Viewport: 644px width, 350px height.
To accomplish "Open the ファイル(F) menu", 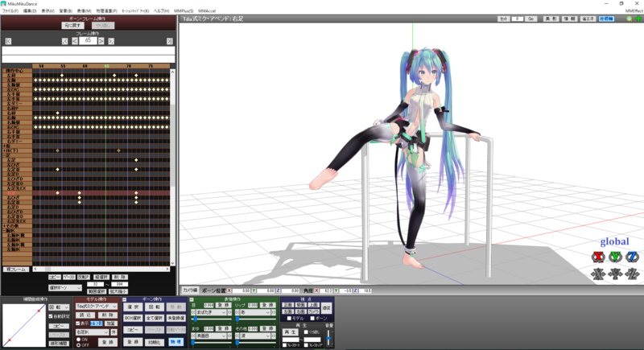I will point(10,11).
